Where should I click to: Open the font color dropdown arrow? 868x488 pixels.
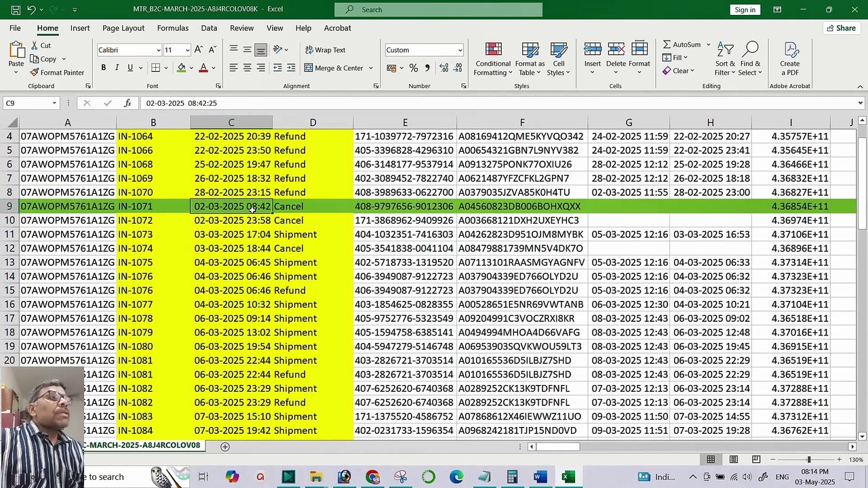(x=213, y=68)
